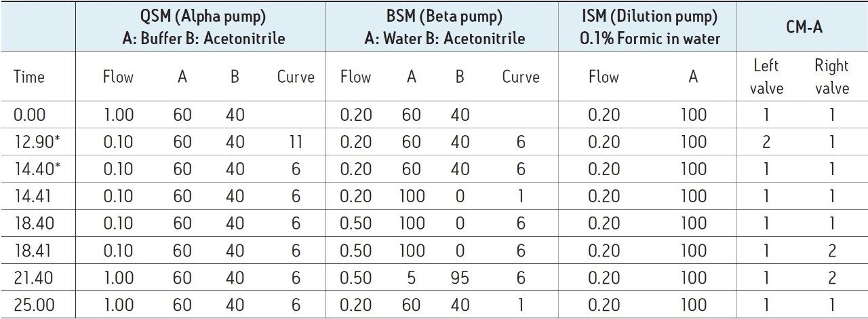Screen dimensions: 868x319
Task: Select the 14.40* time cell
Action: [x=33, y=169]
